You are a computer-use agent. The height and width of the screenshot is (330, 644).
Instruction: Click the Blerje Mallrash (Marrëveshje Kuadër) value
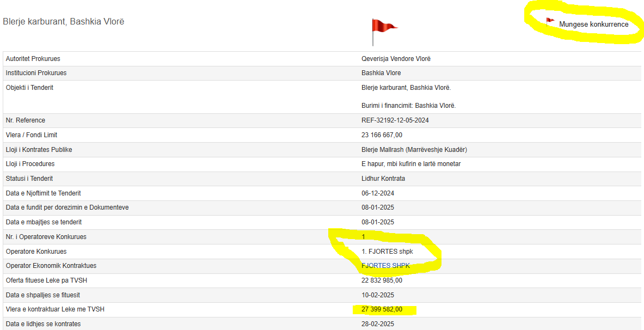tap(414, 150)
